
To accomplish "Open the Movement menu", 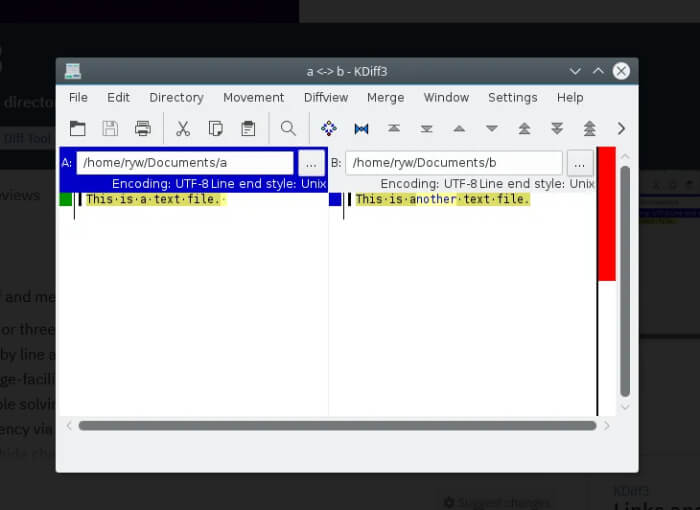I will [x=254, y=97].
